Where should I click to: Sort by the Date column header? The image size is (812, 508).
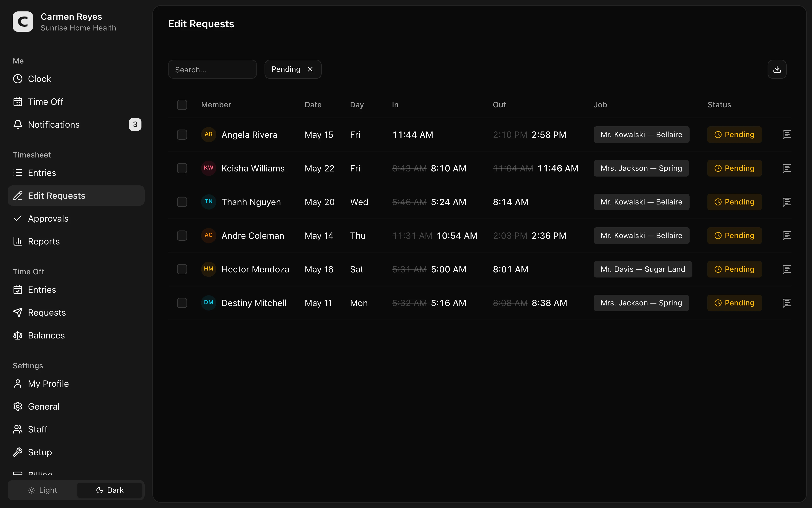[313, 105]
